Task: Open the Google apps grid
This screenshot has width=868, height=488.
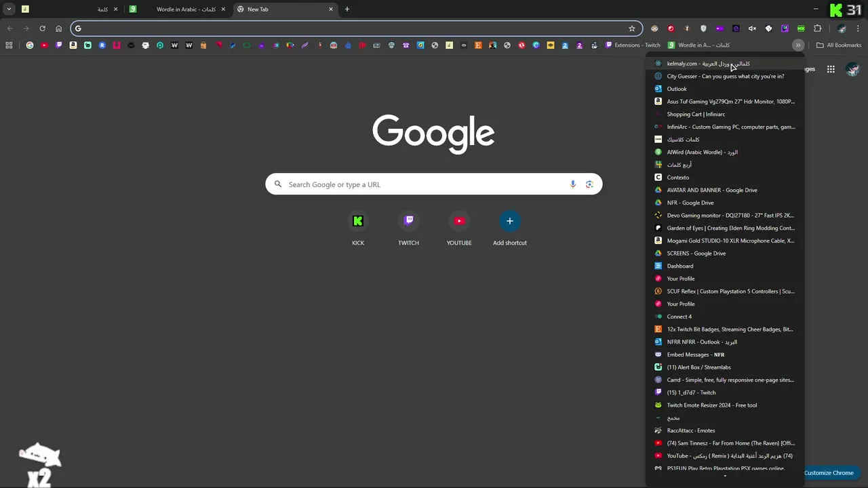Action: click(831, 69)
